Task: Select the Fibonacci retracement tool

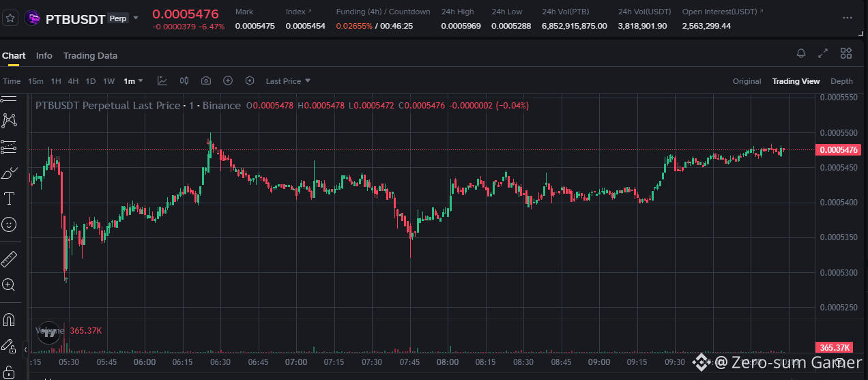Action: click(x=9, y=147)
